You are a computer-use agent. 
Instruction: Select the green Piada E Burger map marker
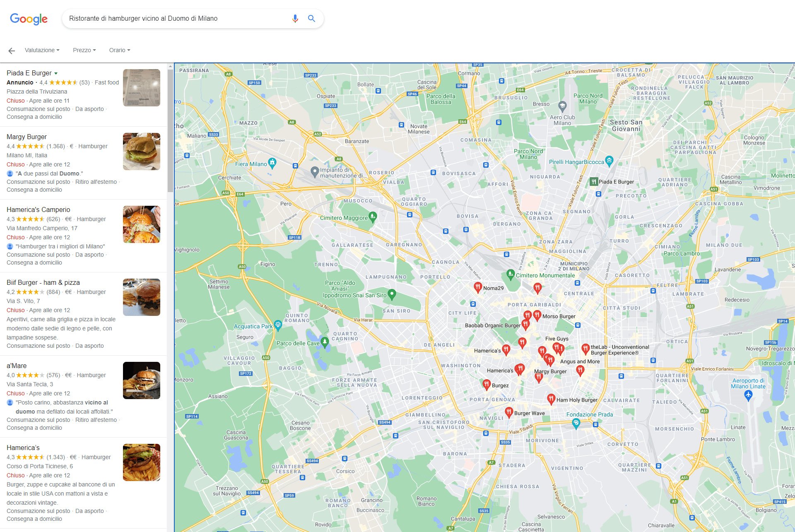(594, 182)
